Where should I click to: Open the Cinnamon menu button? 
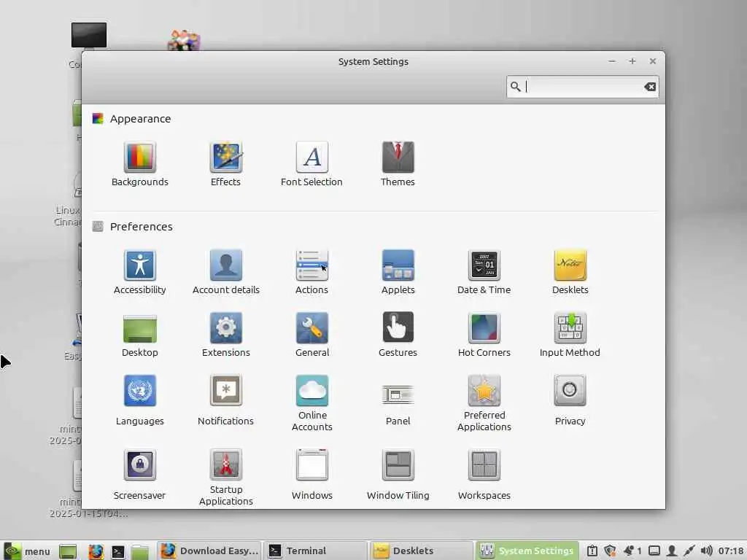pos(27,551)
